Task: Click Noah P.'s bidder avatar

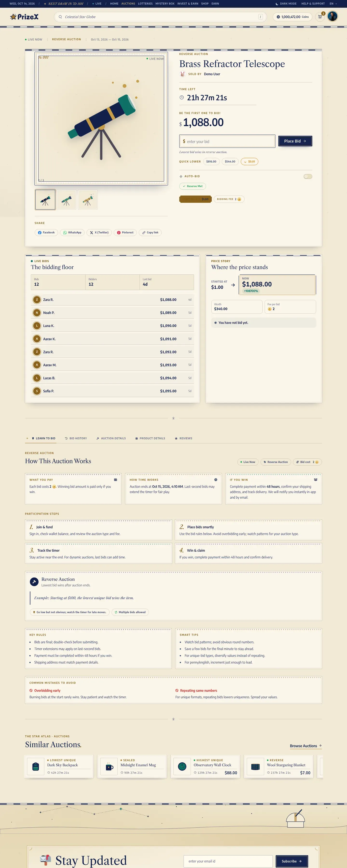Action: [37, 313]
